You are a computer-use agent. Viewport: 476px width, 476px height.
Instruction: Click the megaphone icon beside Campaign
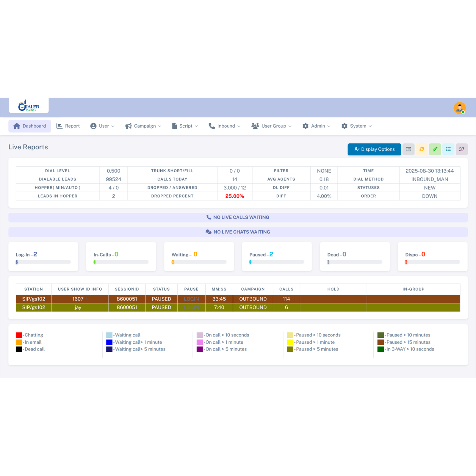click(129, 126)
